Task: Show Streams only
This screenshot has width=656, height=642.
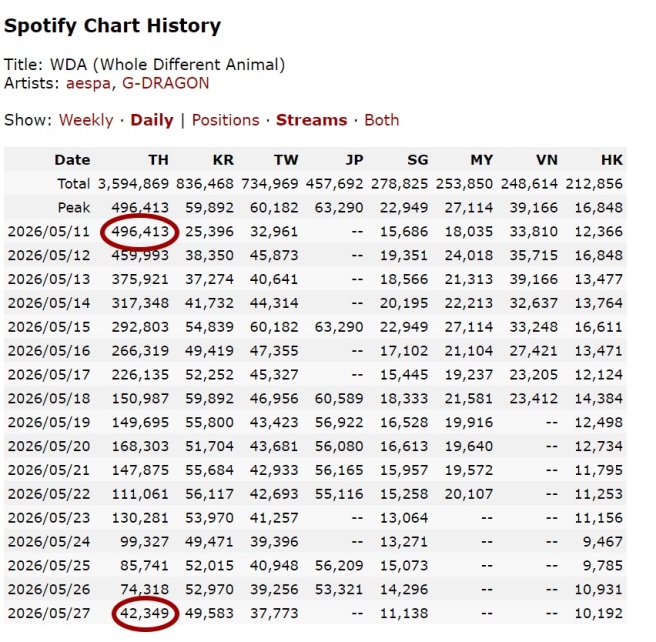Action: (x=311, y=120)
